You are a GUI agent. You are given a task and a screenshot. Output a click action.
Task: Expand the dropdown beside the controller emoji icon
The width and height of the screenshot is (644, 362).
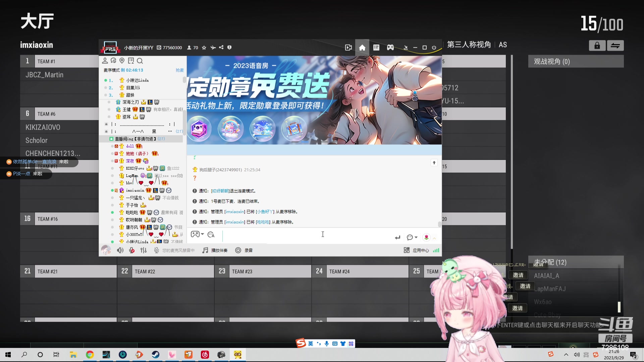click(x=202, y=234)
